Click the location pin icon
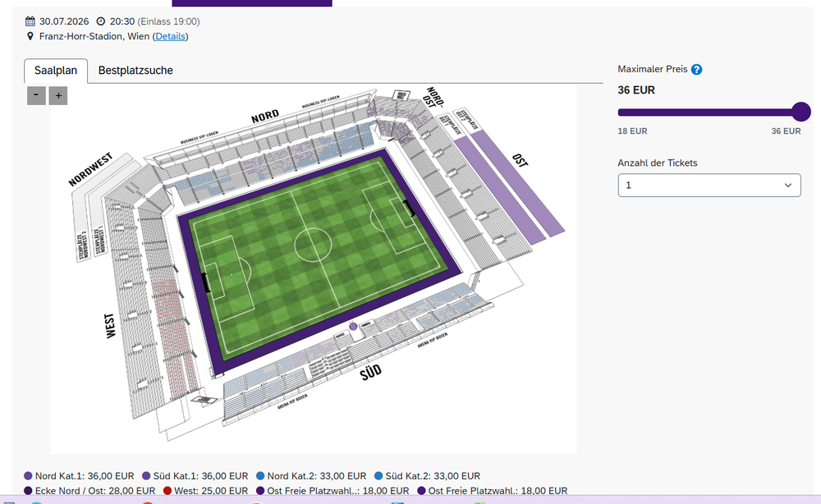The height and width of the screenshot is (504, 821). click(x=30, y=36)
